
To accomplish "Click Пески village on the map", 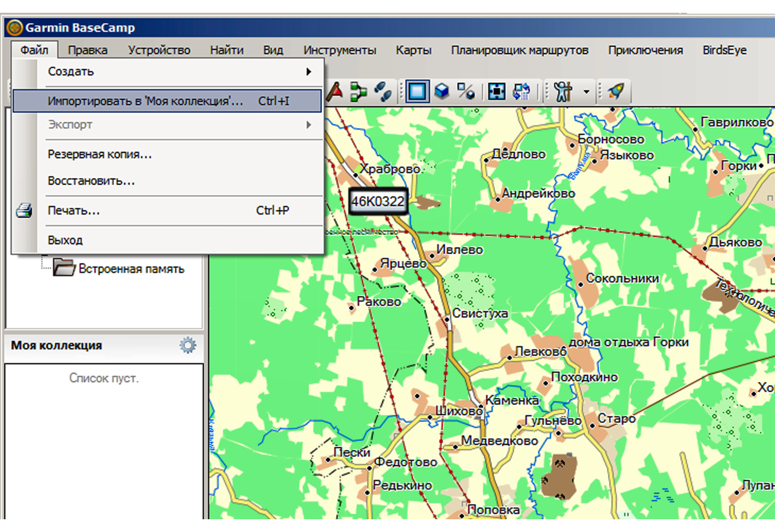I will [351, 452].
